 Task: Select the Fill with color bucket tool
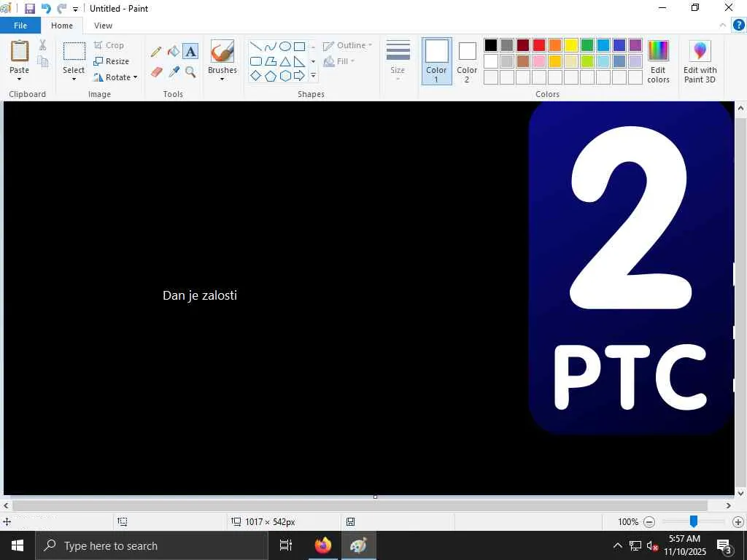[174, 52]
